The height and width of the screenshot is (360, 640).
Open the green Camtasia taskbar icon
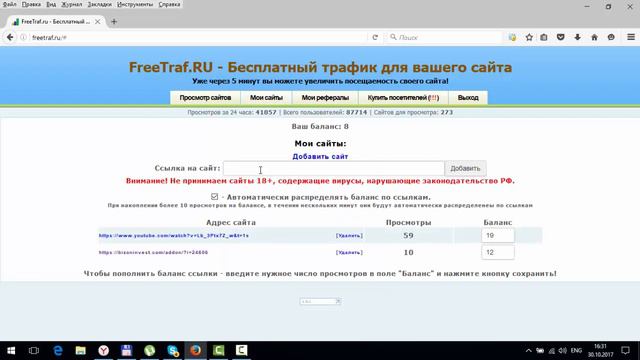[218, 350]
